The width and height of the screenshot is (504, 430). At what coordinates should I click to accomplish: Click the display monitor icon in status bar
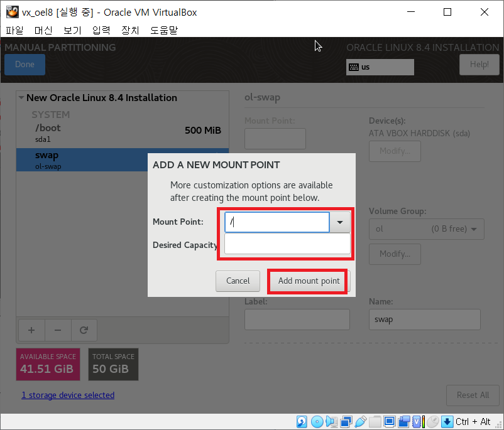pos(390,421)
